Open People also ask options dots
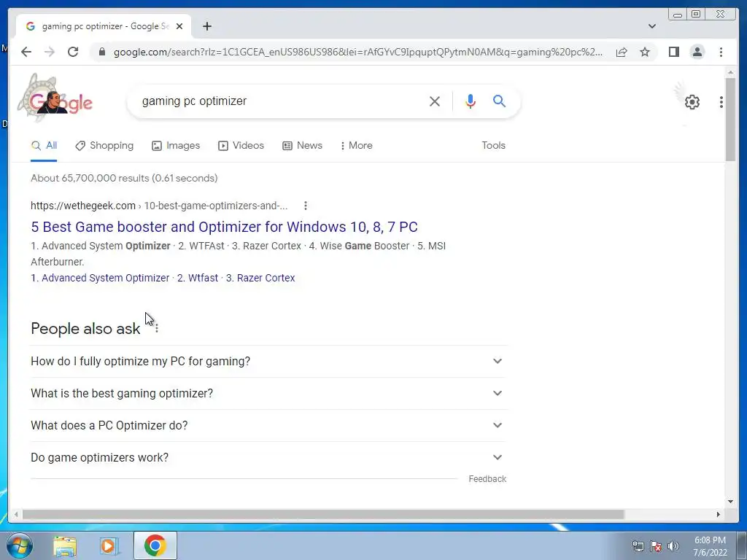This screenshot has height=560, width=747. coord(157,329)
